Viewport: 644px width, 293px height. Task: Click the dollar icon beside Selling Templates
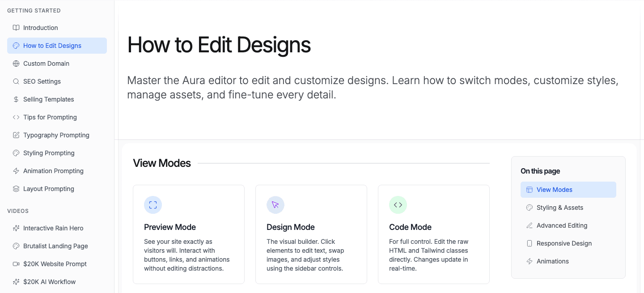pos(16,99)
